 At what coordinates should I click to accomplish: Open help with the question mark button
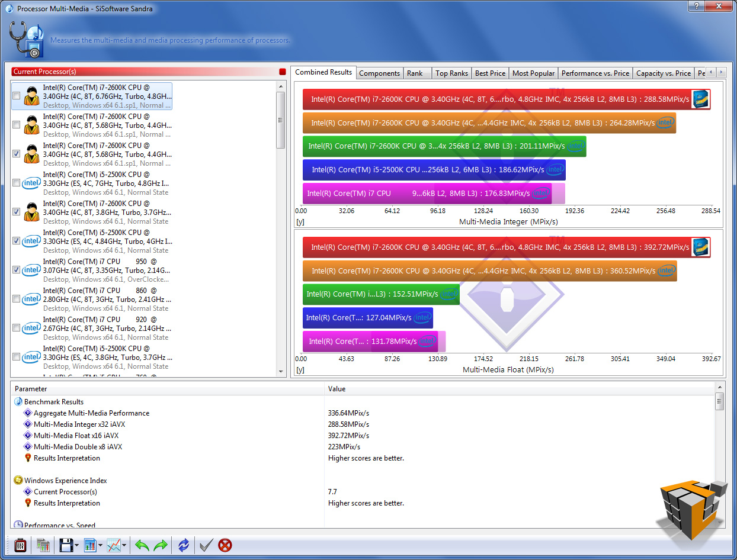coord(696,5)
